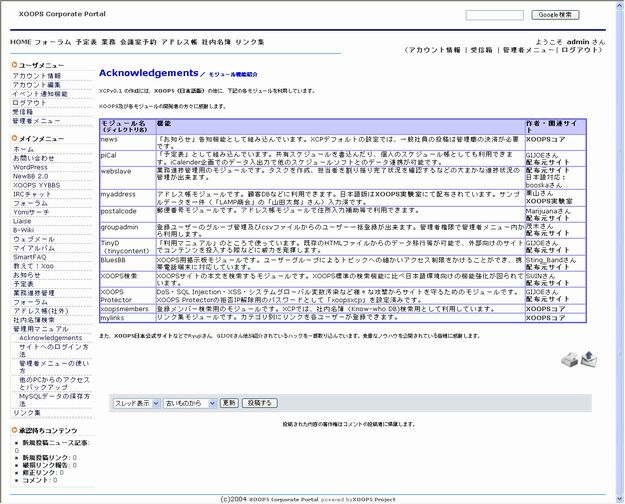The height and width of the screenshot is (504, 625).
Task: Click 新規投稿ニュース記事 in pending contents
Action: (56, 443)
